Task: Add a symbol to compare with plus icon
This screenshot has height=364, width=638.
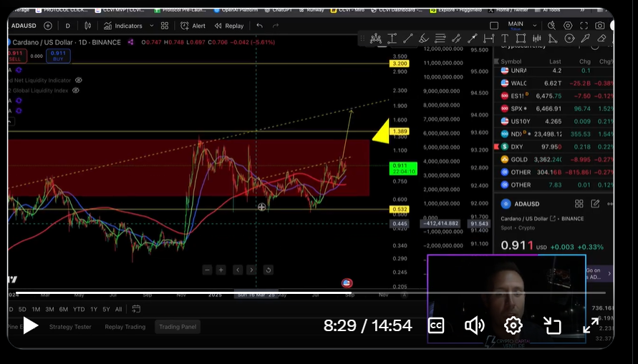Action: [x=47, y=26]
